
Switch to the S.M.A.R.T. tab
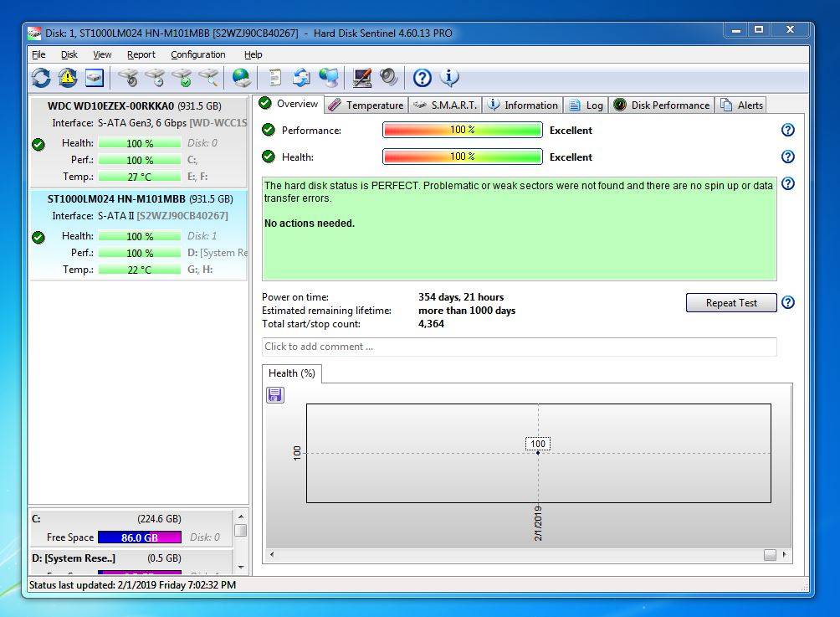(446, 105)
